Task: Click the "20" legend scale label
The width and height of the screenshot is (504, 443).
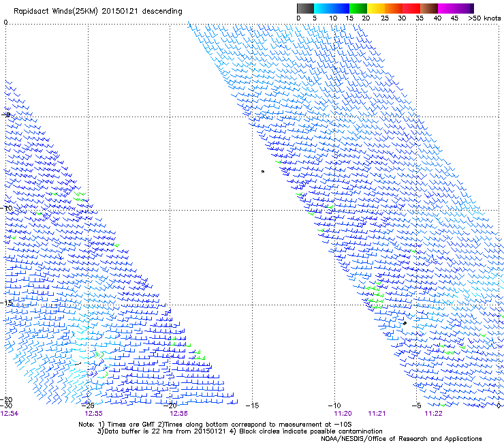Action: 366,18
